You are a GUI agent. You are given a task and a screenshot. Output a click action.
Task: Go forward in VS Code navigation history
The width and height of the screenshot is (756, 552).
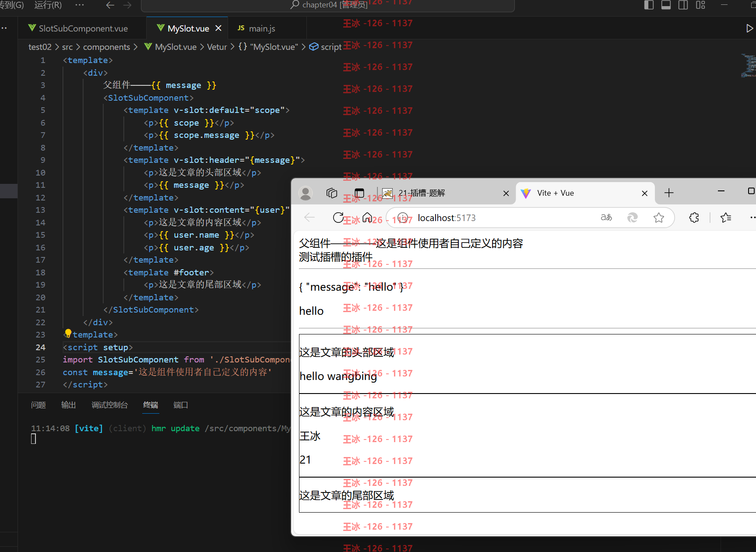[127, 5]
